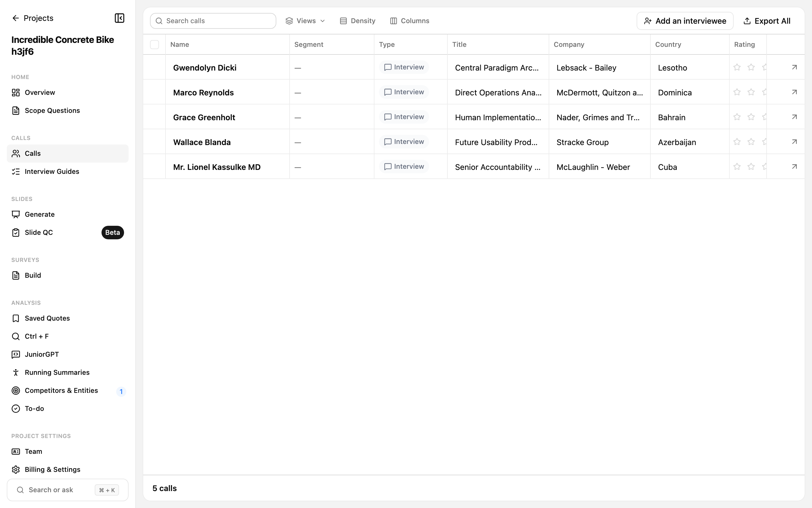Open Grace Greenholt call arrow icon
Image resolution: width=812 pixels, height=508 pixels.
pyautogui.click(x=794, y=117)
